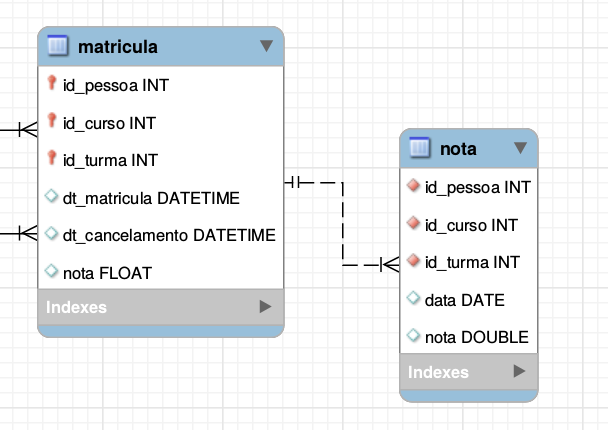The height and width of the screenshot is (430, 608).
Task: Expand the Indexes section of nota
Action: tap(519, 372)
